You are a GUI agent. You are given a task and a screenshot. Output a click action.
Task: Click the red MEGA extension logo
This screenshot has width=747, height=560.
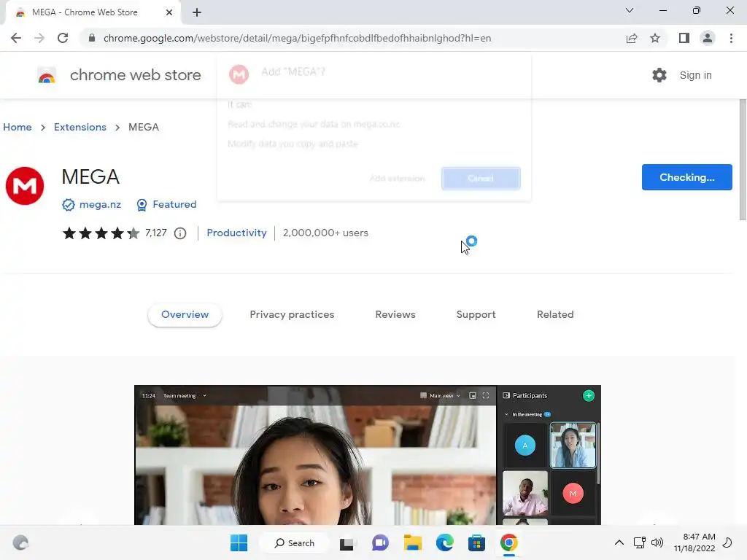click(x=25, y=186)
